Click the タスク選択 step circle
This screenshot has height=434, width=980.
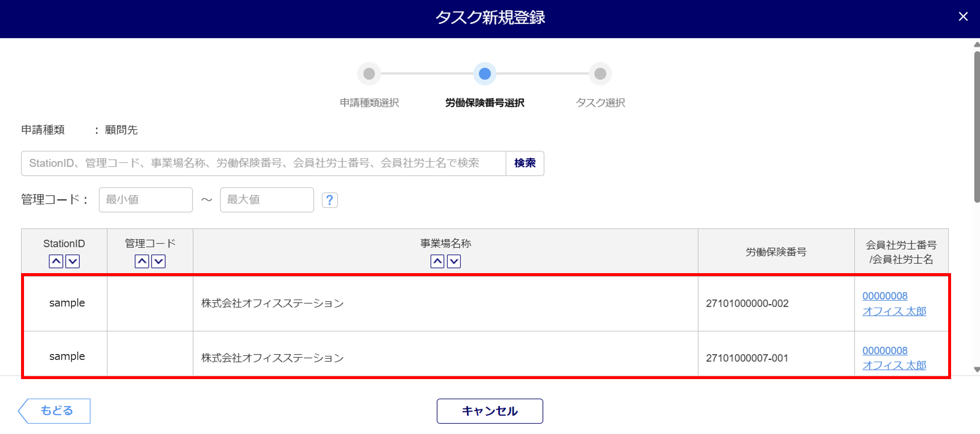point(600,74)
